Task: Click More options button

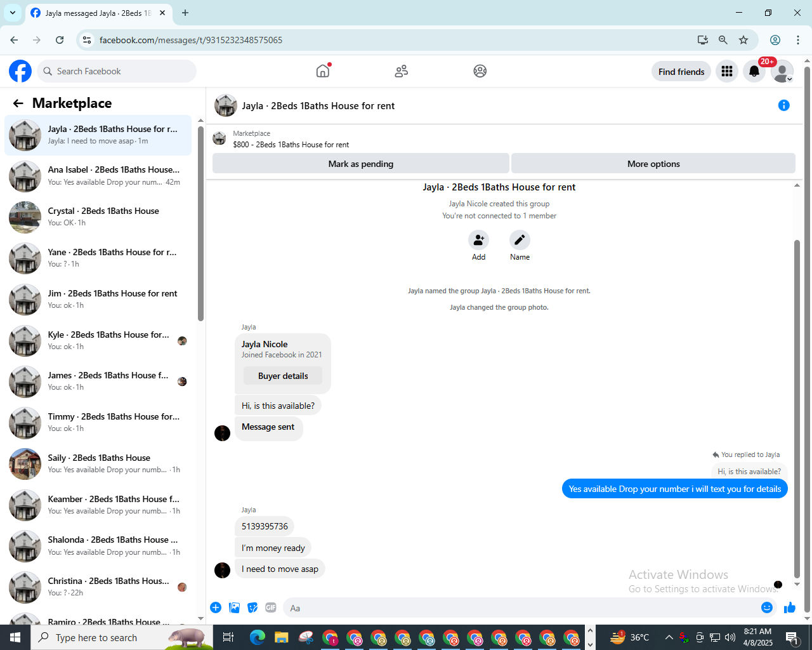Action: tap(653, 164)
